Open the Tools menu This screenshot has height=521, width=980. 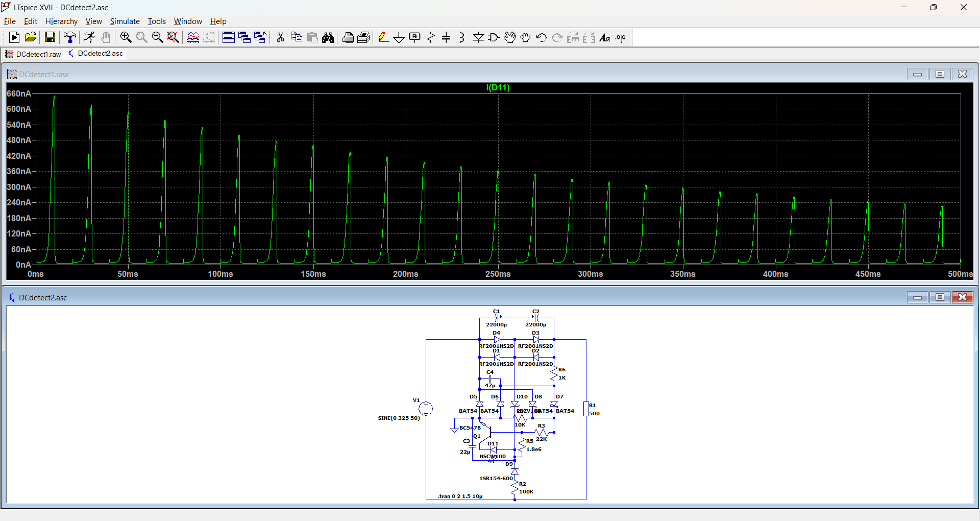(x=157, y=21)
